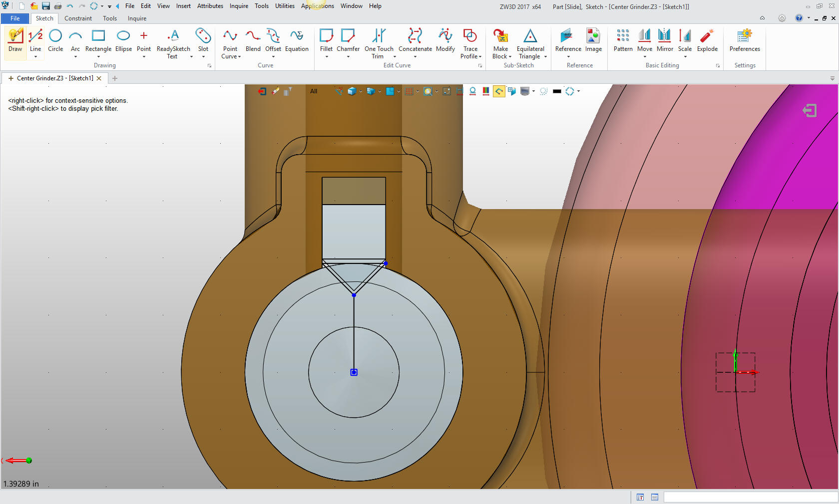Image resolution: width=839 pixels, height=504 pixels.
Task: Click the Exit sketch arrow at viewport corner
Action: click(810, 110)
